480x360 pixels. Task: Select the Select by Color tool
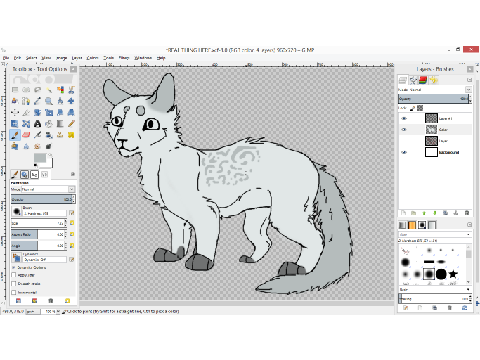click(60, 90)
